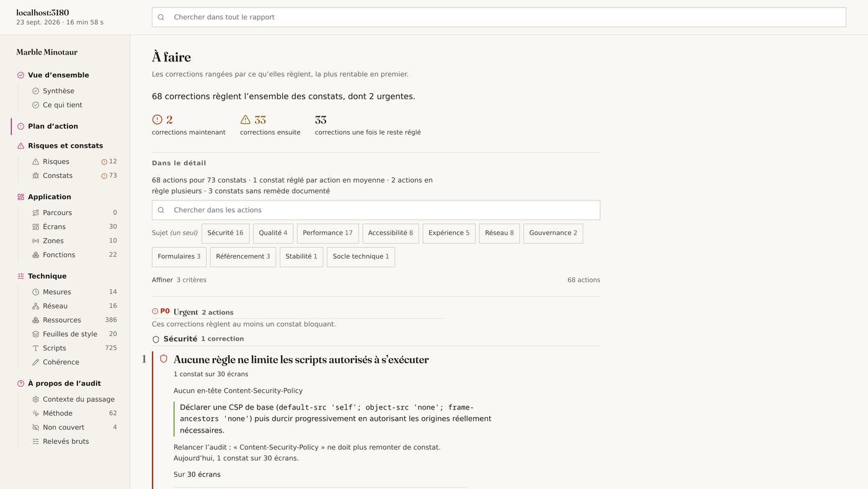The image size is (868, 489).
Task: Click the Réseau network icon in sidebar
Action: pos(35,306)
